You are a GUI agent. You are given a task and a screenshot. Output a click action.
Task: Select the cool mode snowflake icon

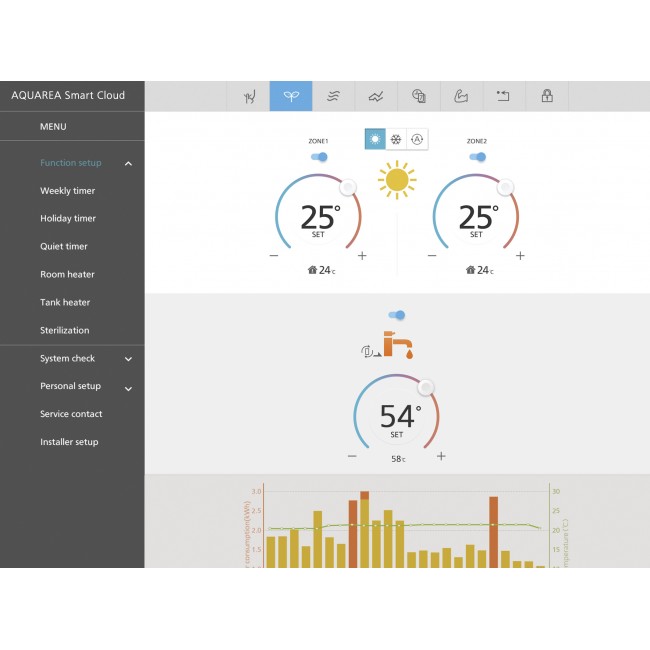point(396,140)
